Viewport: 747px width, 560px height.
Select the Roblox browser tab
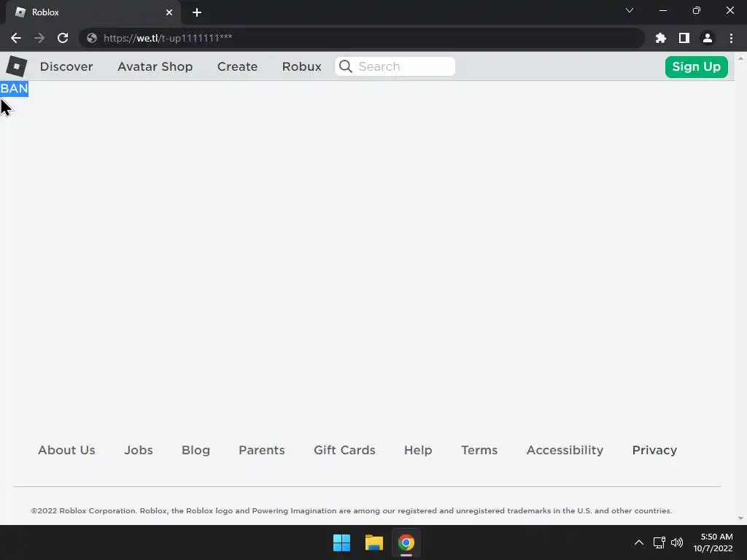point(93,12)
